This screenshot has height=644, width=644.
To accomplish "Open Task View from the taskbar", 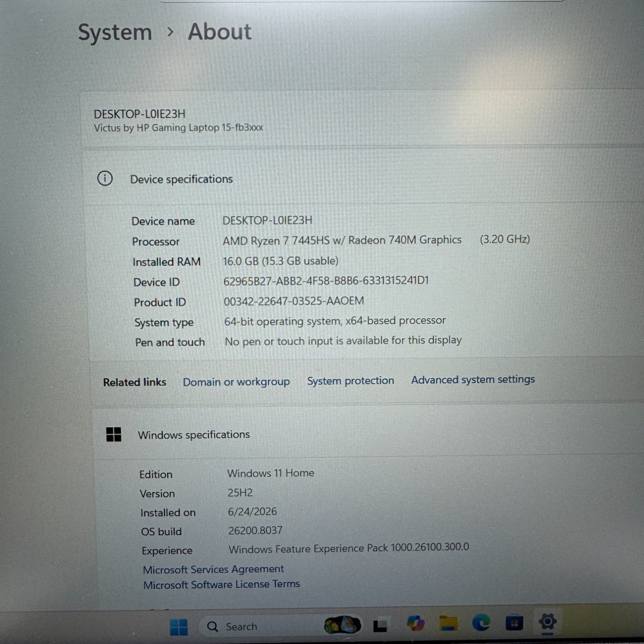I will [380, 625].
